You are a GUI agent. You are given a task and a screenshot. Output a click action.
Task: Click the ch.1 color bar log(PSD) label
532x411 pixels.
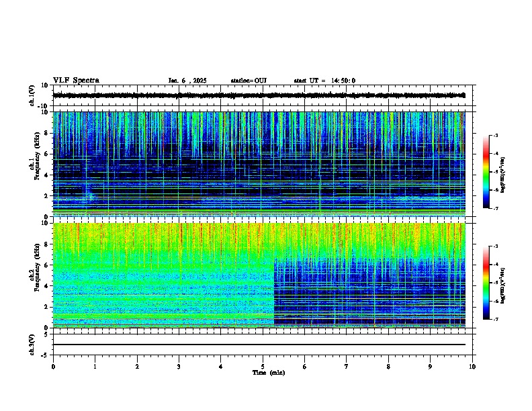click(x=503, y=175)
